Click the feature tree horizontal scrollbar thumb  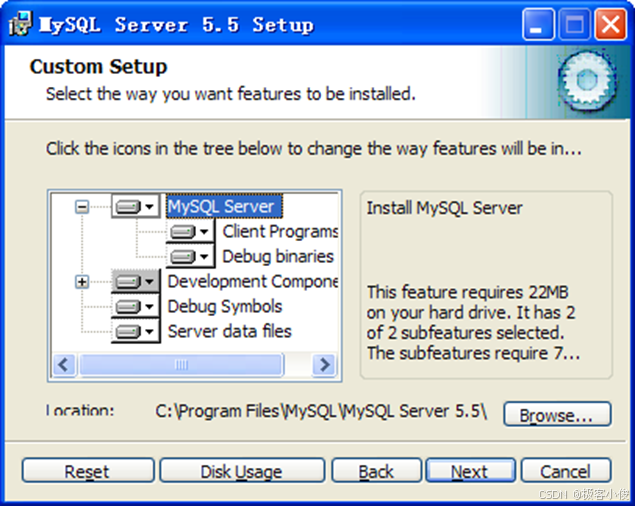coord(181,365)
